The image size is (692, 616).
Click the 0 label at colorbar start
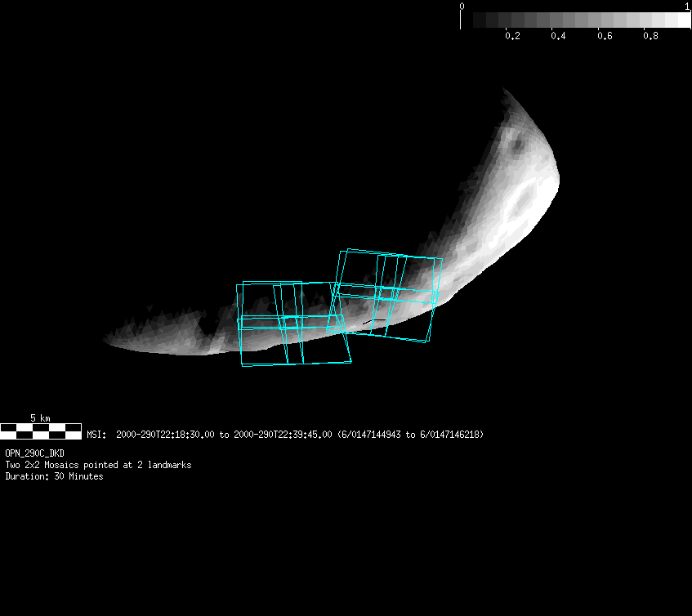click(x=462, y=7)
